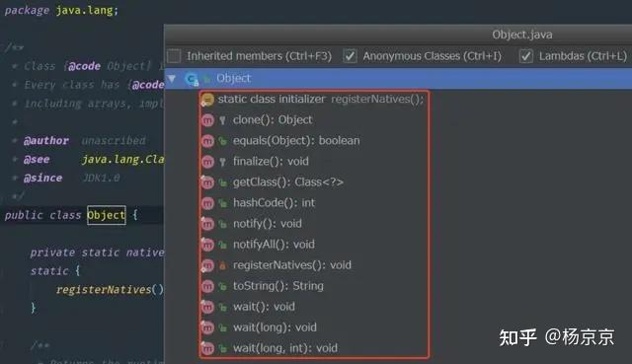The width and height of the screenshot is (632, 364).
Task: Select notify(): void method entry
Action: (268, 224)
